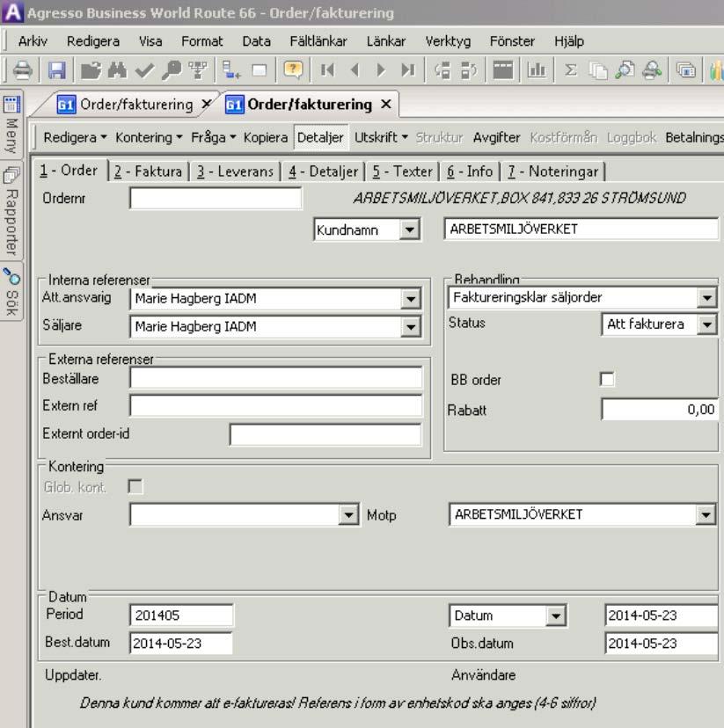724x728 pixels.
Task: Click the Kopiera button
Action: coord(266,137)
